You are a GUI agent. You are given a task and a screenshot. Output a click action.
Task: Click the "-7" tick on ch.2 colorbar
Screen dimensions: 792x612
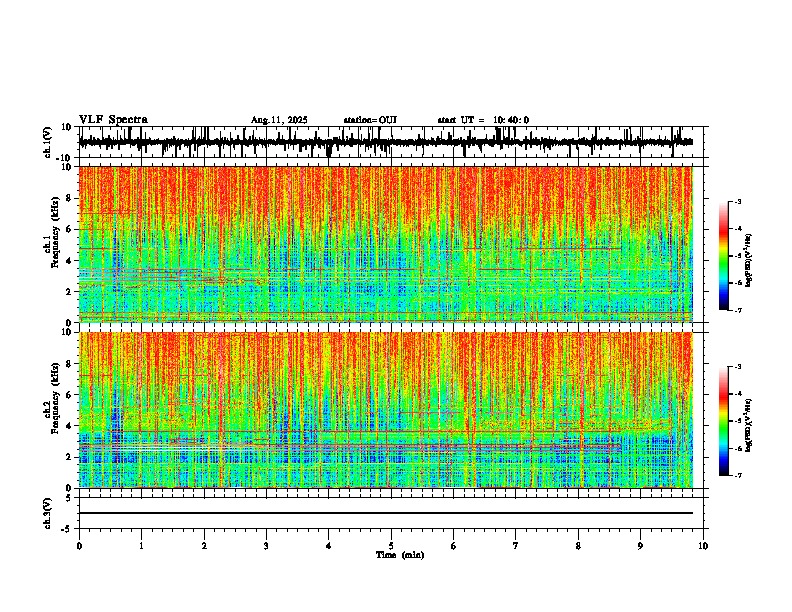[x=738, y=476]
